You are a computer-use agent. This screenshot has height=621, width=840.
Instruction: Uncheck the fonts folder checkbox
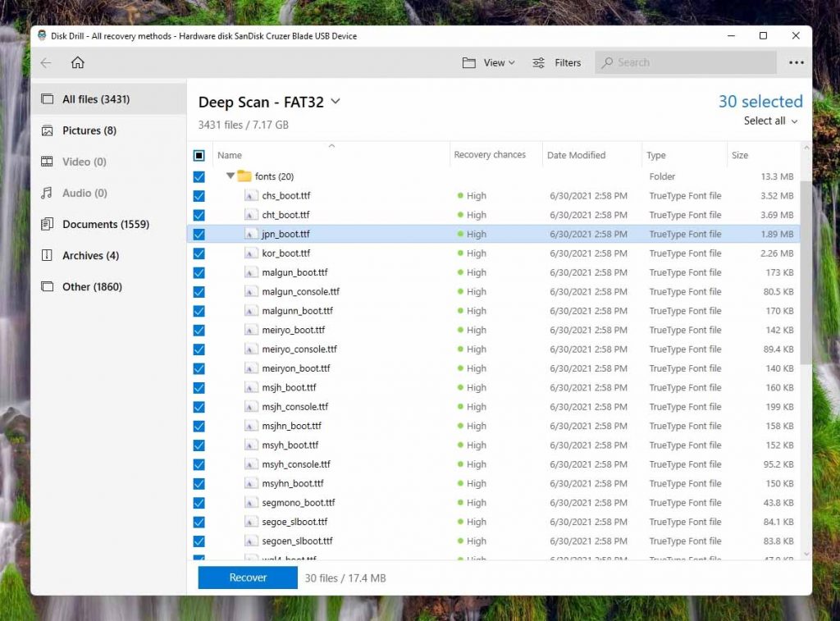[199, 176]
